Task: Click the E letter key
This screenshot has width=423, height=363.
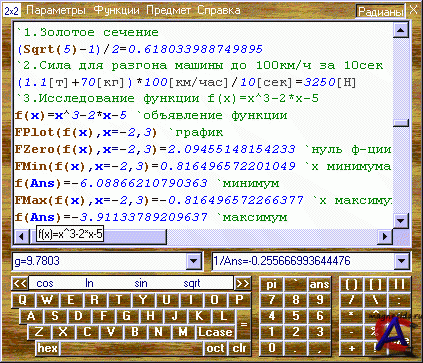Action: click(x=71, y=300)
